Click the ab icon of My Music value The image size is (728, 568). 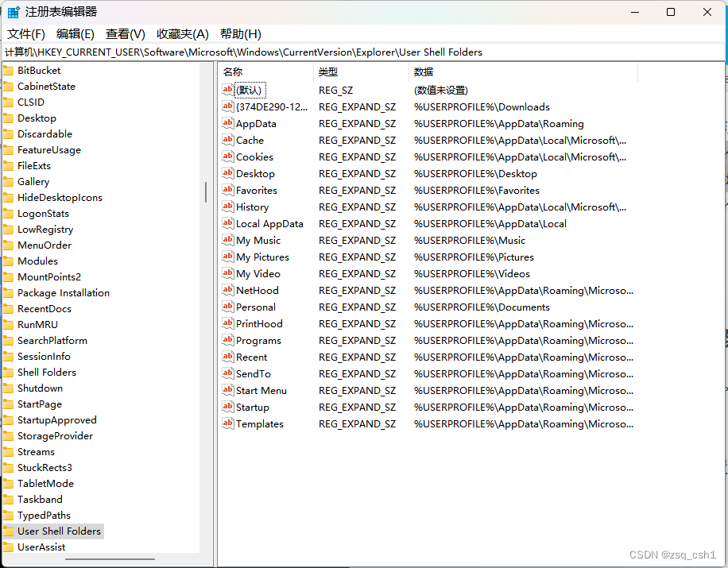227,240
